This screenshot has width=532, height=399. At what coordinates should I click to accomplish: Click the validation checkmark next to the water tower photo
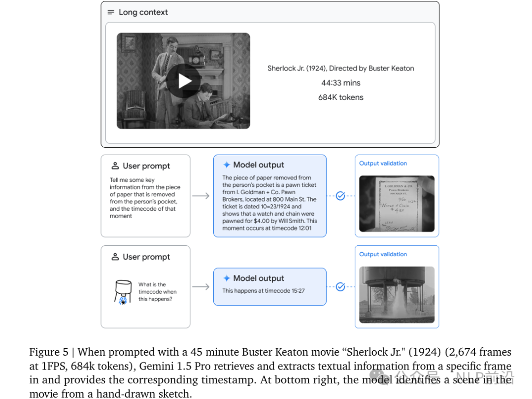[340, 287]
